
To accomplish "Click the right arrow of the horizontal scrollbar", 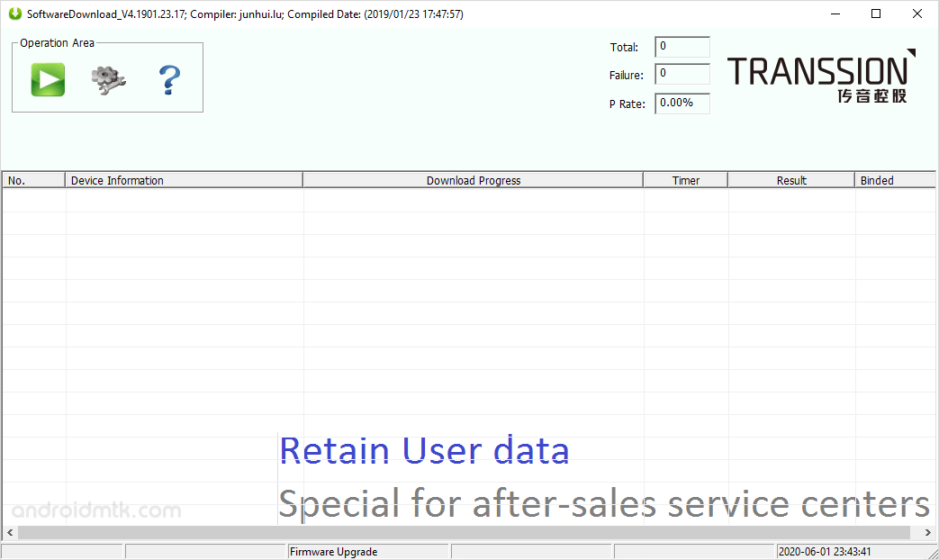I will click(928, 532).
